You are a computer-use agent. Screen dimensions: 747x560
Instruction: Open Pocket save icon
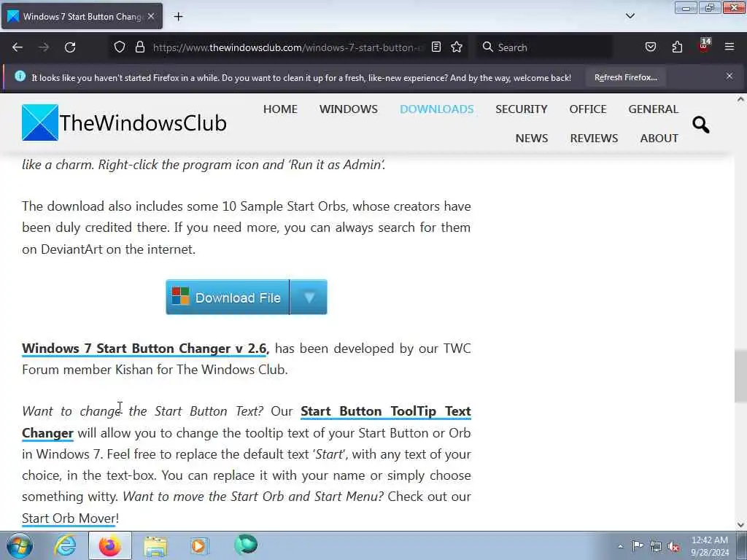[x=650, y=47]
